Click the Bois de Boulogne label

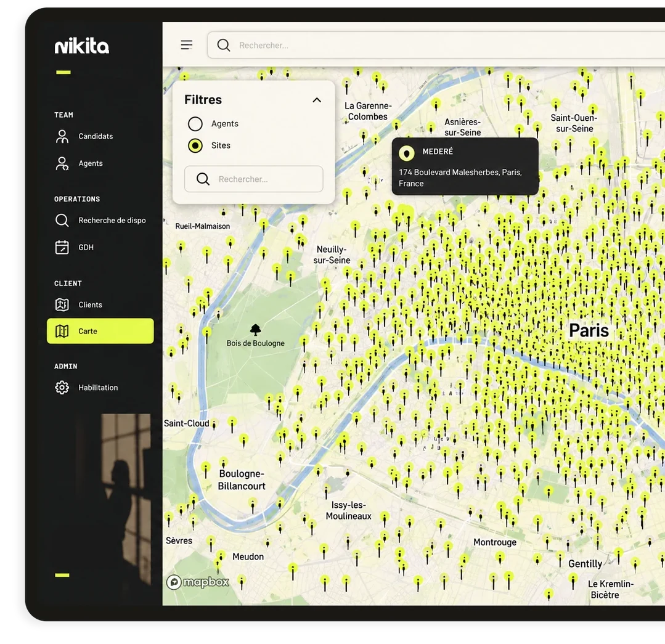tap(255, 343)
